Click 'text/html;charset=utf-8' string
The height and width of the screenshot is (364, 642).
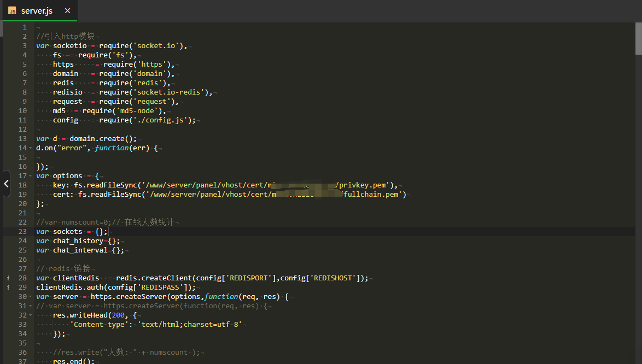click(190, 325)
